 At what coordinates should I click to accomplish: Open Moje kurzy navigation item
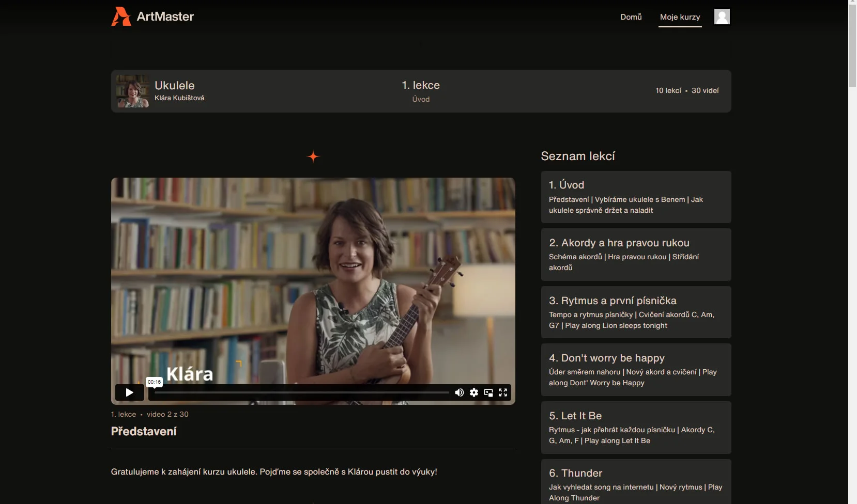(x=680, y=17)
